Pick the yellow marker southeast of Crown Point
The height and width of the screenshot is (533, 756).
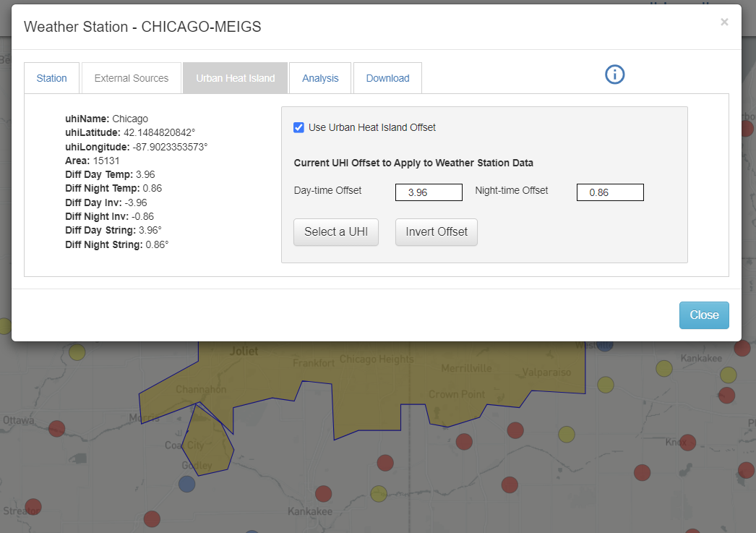(x=567, y=434)
